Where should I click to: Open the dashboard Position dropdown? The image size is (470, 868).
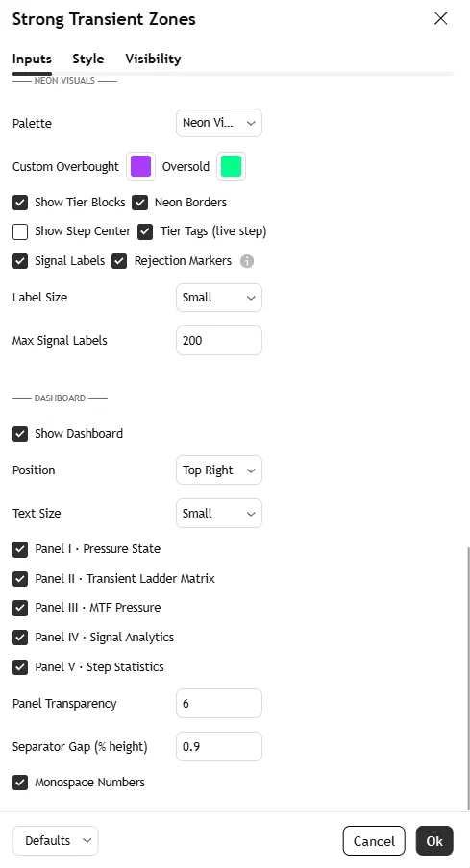pyautogui.click(x=219, y=470)
